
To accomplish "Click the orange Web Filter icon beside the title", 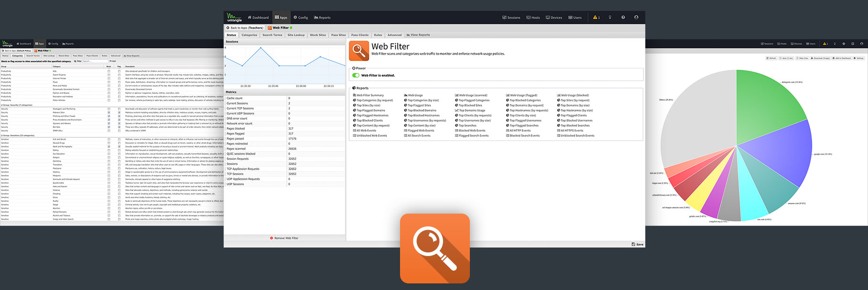I will pyautogui.click(x=359, y=50).
